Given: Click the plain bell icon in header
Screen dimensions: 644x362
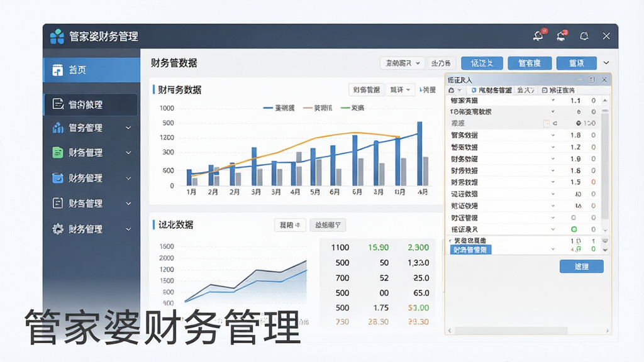Looking at the screenshot, I should pos(584,36).
